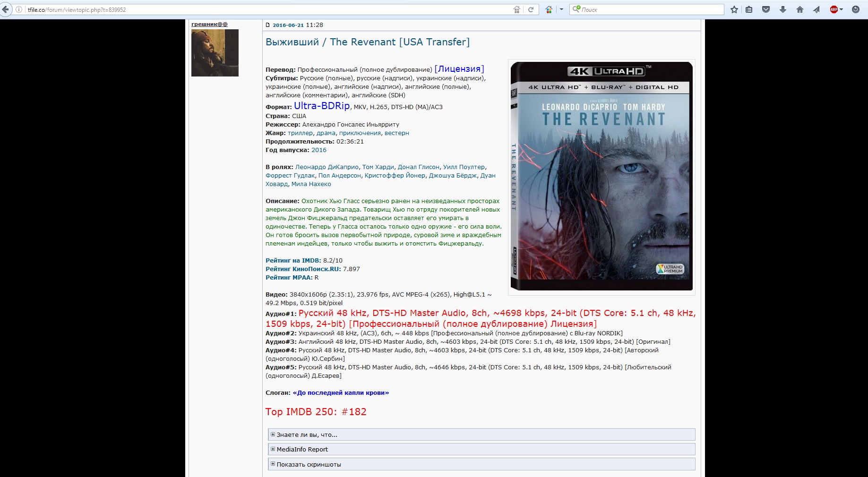Expand the 'Показать скриншоты' spoiler

[x=309, y=464]
